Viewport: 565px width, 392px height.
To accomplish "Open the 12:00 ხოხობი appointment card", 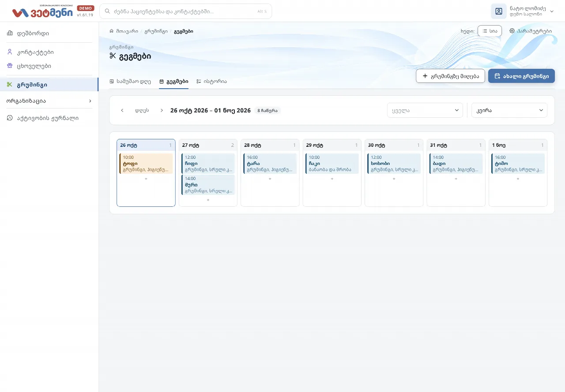I will (394, 164).
